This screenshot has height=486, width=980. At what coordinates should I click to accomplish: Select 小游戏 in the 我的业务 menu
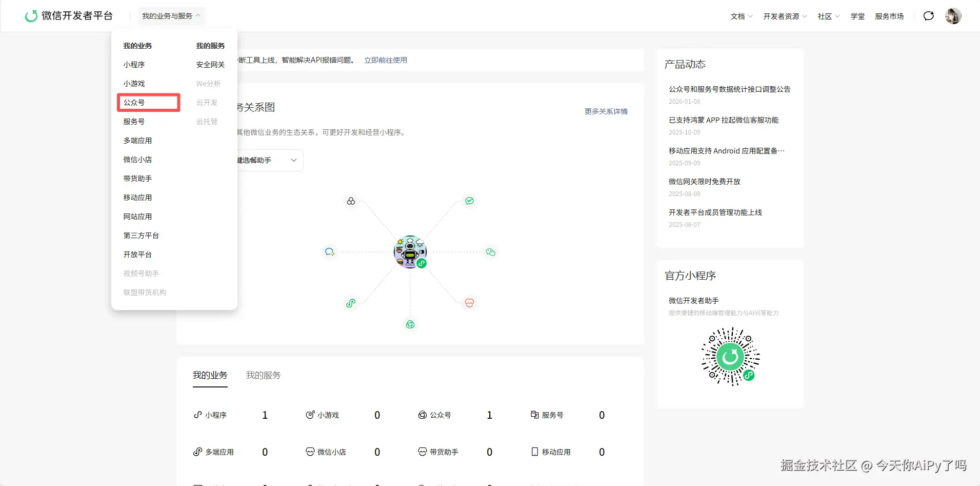(x=134, y=84)
